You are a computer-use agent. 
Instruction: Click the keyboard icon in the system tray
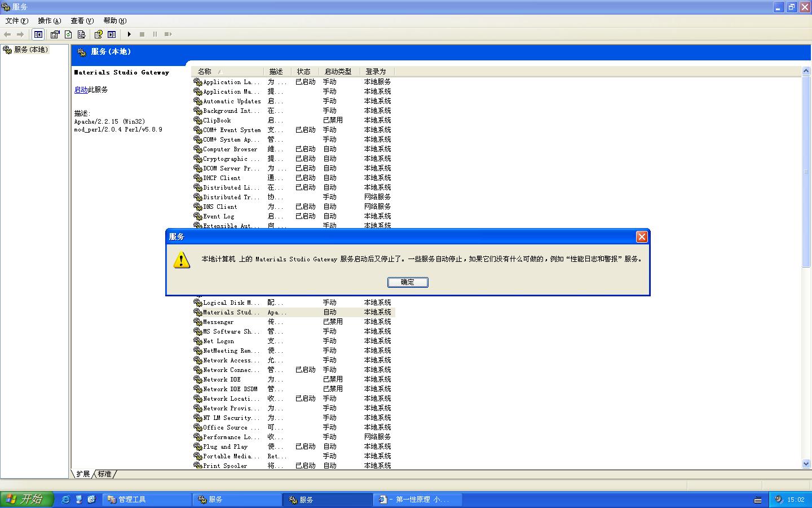click(x=758, y=500)
